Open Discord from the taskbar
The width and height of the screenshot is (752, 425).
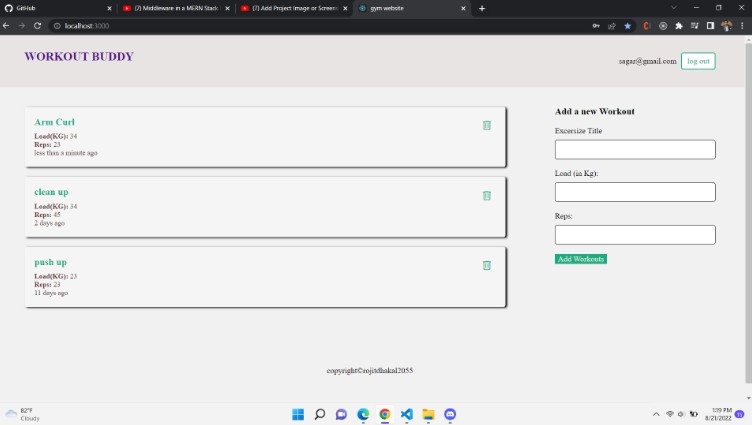pyautogui.click(x=450, y=414)
